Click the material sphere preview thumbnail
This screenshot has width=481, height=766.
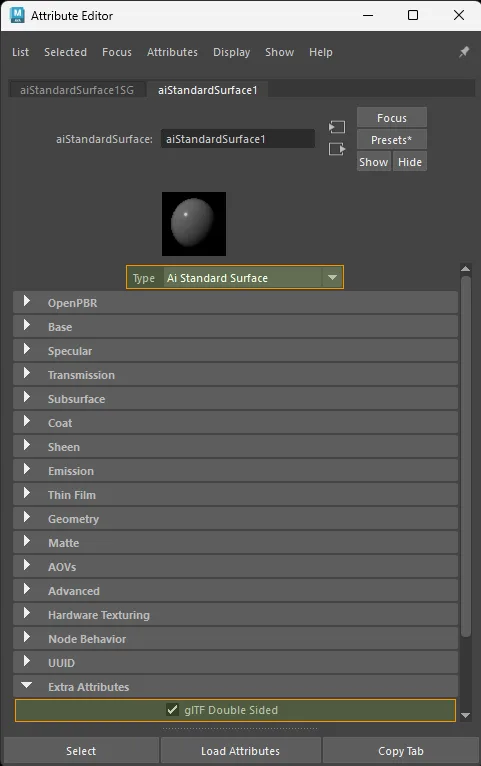(194, 224)
